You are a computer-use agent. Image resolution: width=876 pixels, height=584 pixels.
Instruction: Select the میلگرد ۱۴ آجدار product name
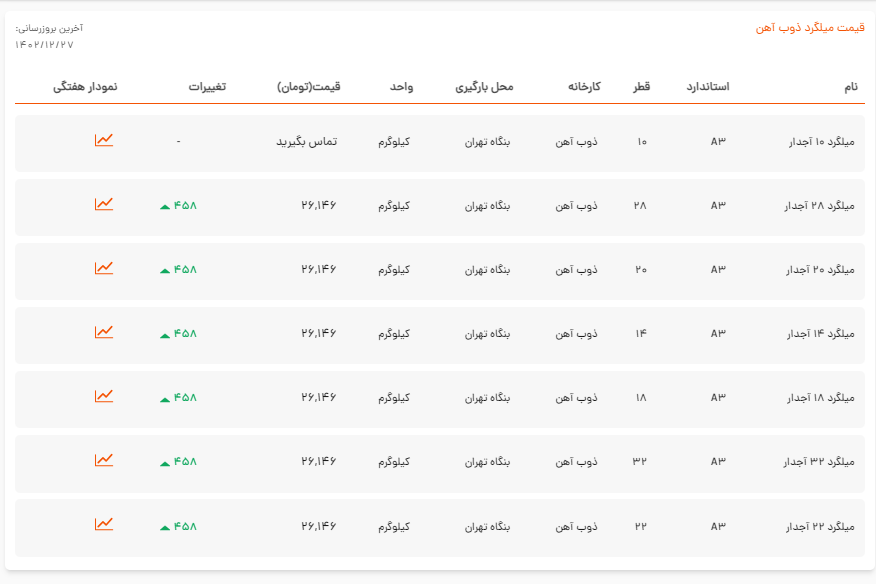coord(823,334)
